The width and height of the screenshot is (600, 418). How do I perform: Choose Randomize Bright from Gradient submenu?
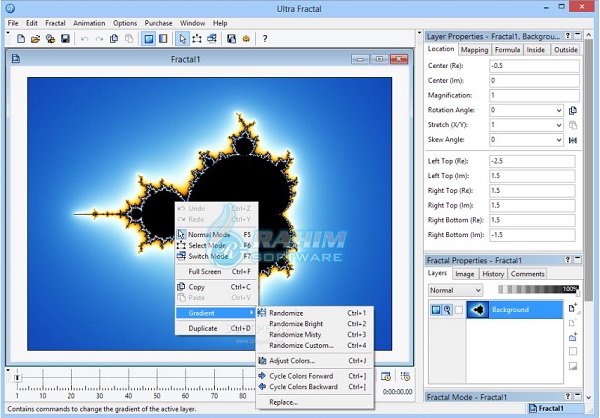(x=296, y=324)
